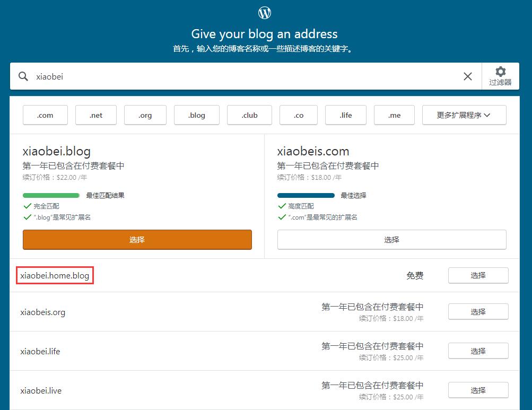Screen dimensions: 532x410
Task: Click xiaobeis.org renewal price $18.00
Action: click(391, 318)
